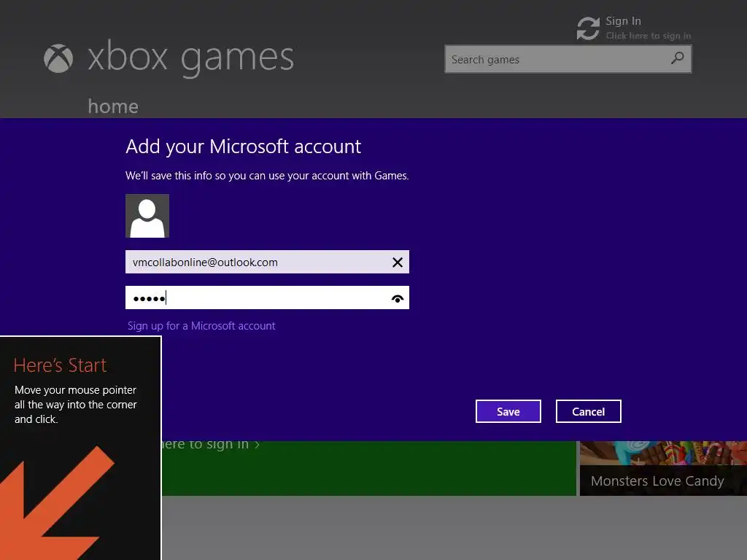Select the home tab
The width and height of the screenshot is (747, 560).
pos(113,106)
